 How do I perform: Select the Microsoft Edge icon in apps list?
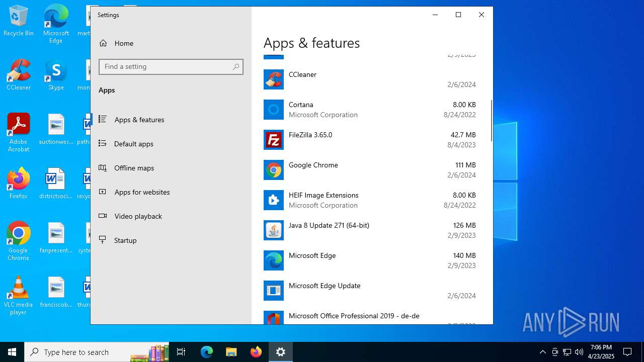coord(274,260)
